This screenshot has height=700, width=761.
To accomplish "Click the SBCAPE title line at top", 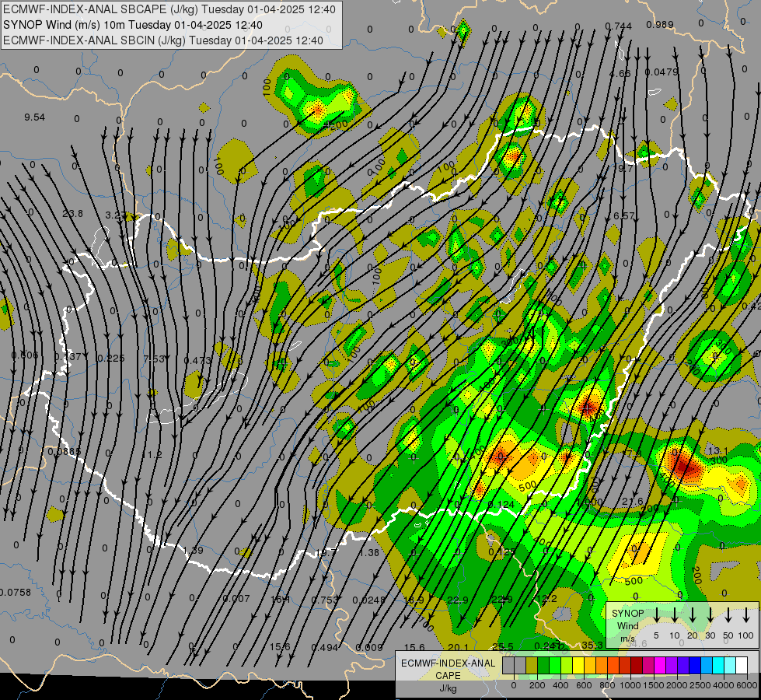I will (x=169, y=9).
